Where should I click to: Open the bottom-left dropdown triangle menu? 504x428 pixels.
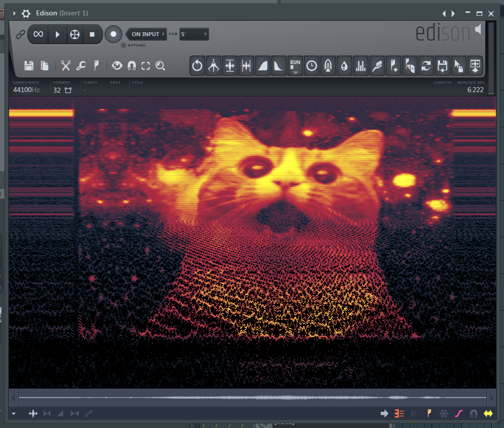pyautogui.click(x=13, y=414)
